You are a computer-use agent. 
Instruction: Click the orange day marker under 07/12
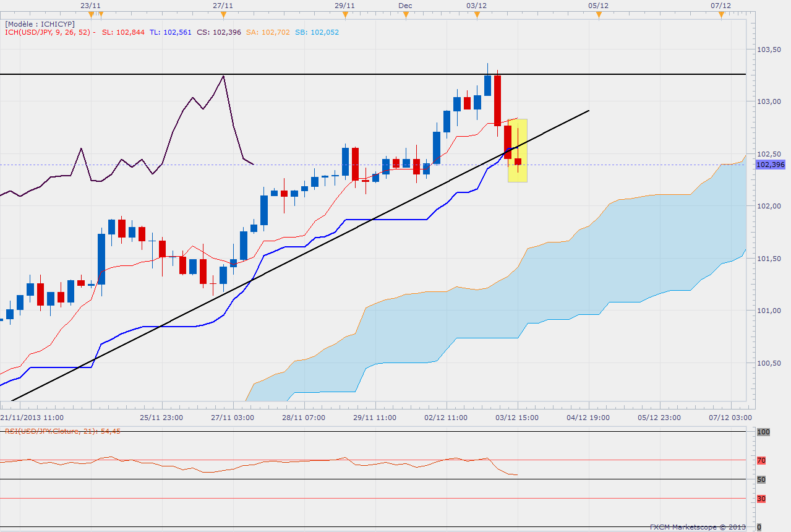pyautogui.click(x=721, y=14)
